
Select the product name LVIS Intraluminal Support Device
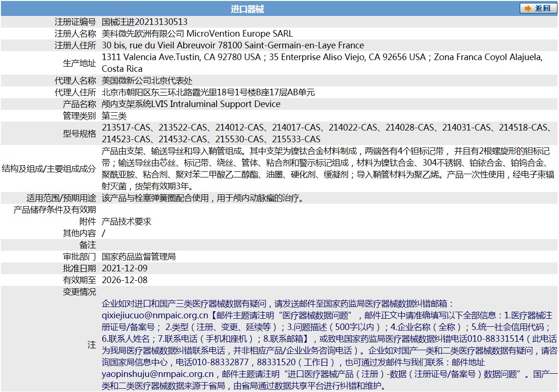tap(216, 104)
